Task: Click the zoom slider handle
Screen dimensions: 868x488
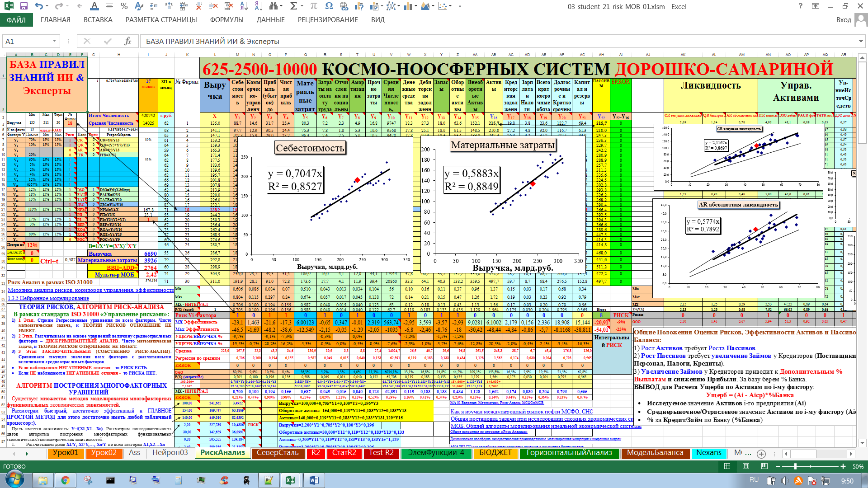Action: coord(796,466)
